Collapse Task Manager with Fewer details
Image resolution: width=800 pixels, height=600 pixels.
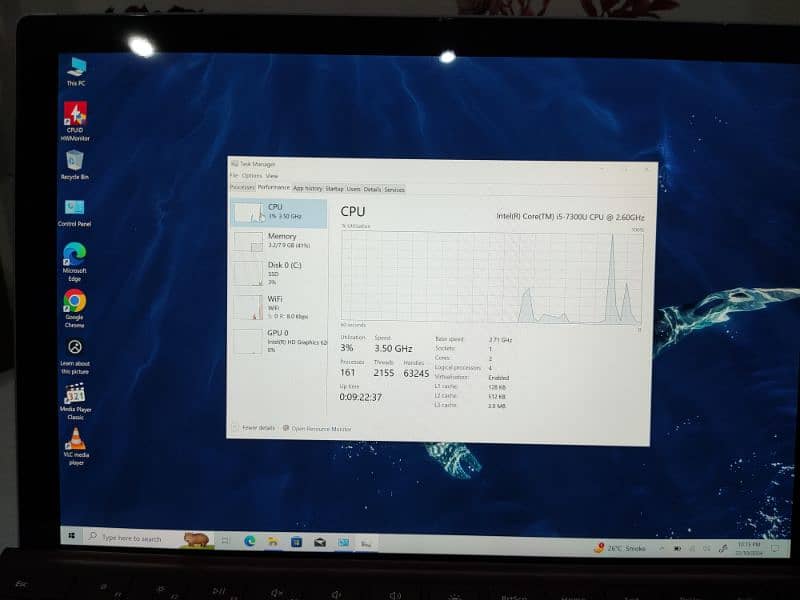(256, 428)
